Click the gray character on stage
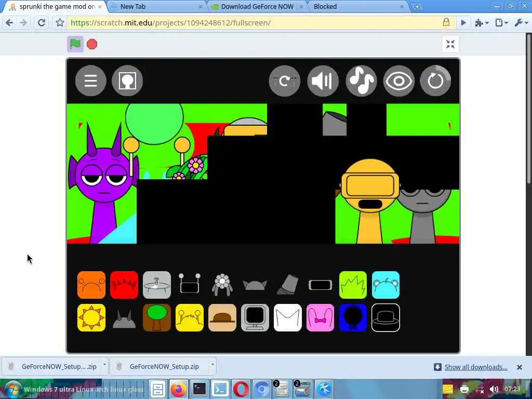The image size is (532, 399). [x=424, y=216]
